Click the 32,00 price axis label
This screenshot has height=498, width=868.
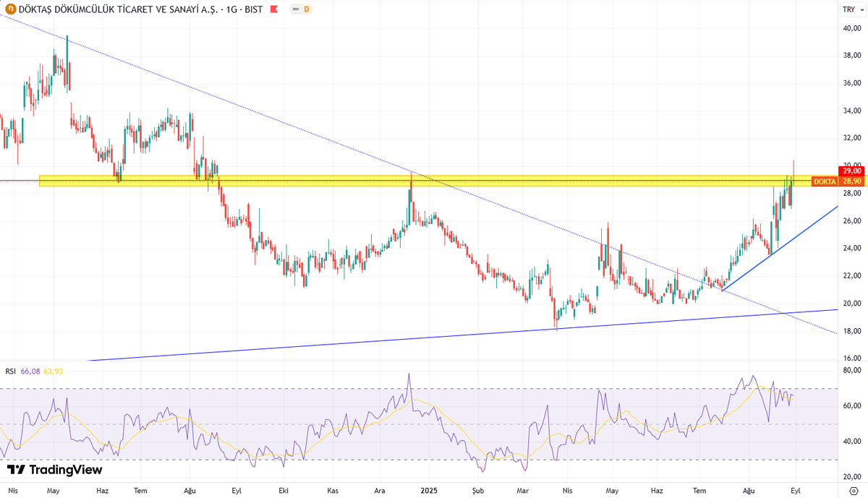[851, 137]
